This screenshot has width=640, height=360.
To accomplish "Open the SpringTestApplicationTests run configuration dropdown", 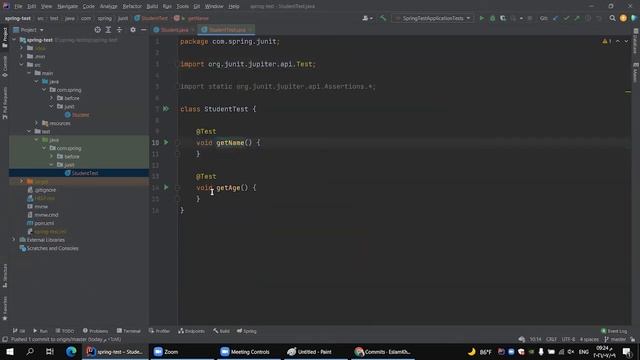I will tap(433, 18).
